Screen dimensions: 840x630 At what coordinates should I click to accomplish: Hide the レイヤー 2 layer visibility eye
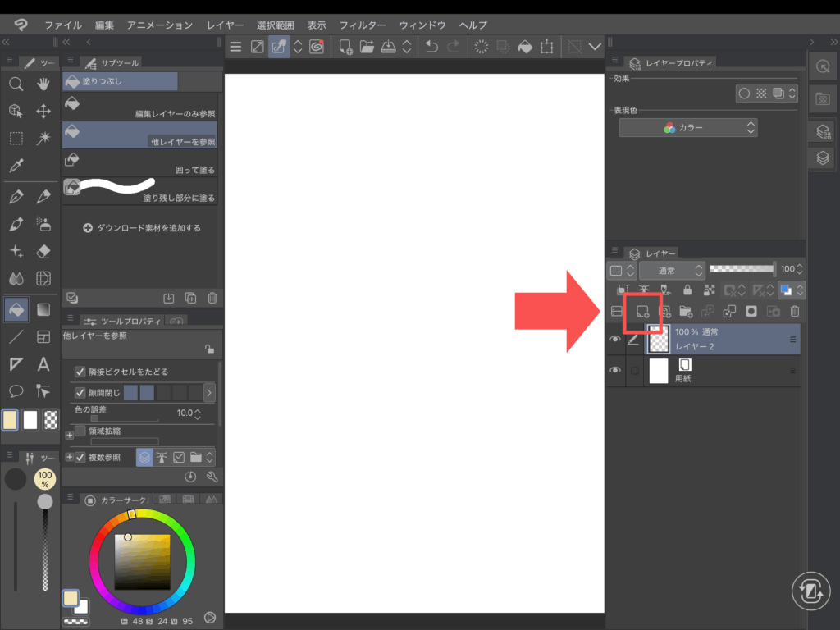pos(615,340)
